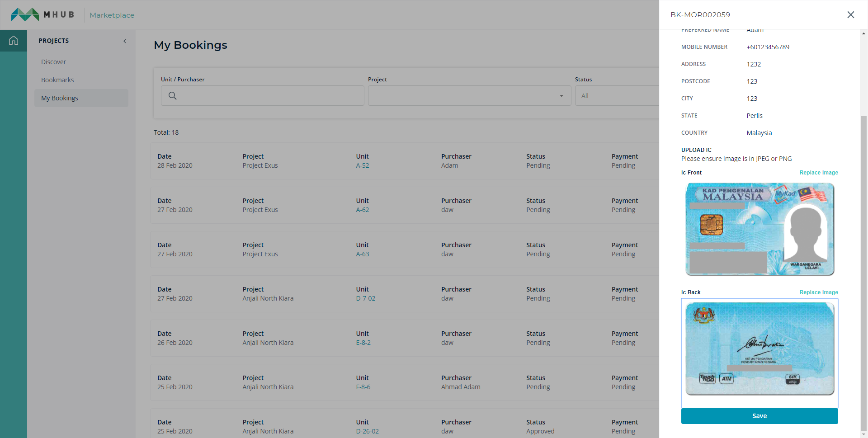Select My Bookings in sidebar
868x438 pixels.
[81, 98]
